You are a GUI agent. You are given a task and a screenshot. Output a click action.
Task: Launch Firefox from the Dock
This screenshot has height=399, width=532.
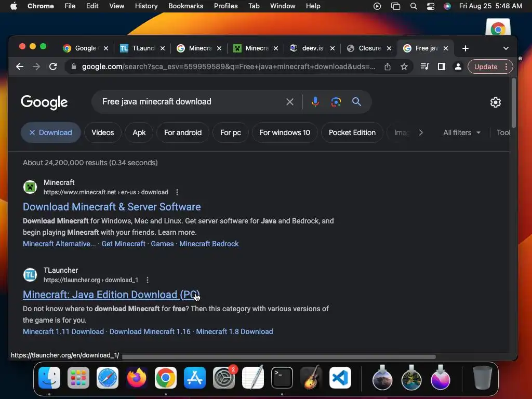pyautogui.click(x=137, y=378)
